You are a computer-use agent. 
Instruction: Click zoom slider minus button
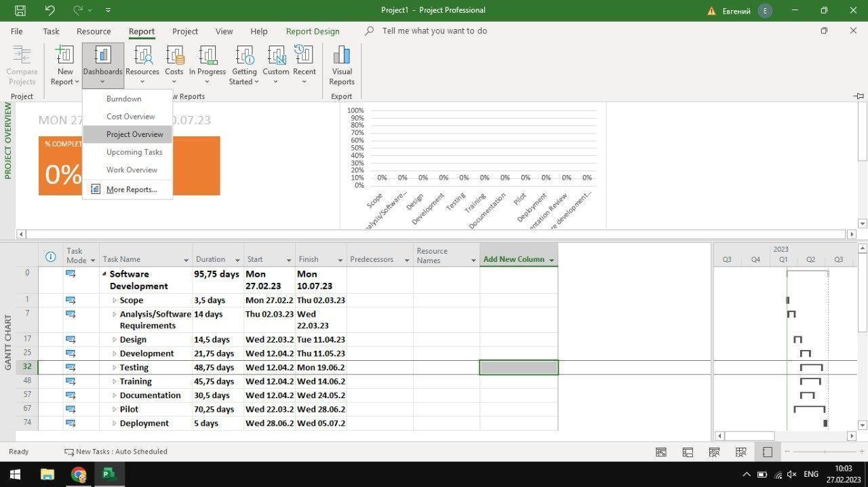tap(787, 452)
